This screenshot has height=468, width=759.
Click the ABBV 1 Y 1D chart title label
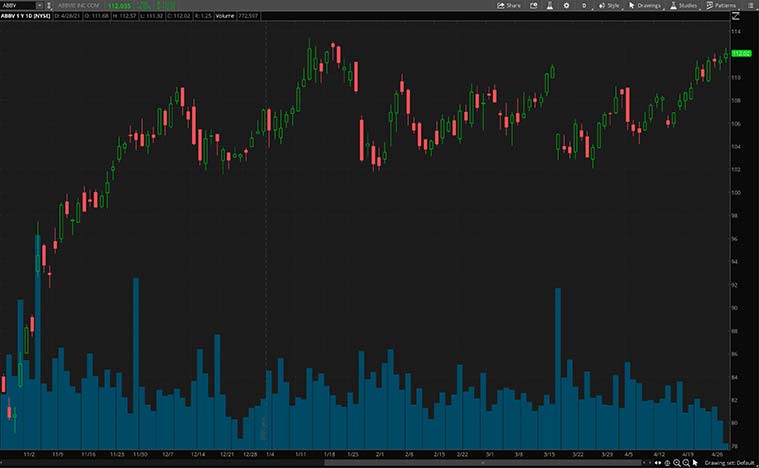pos(26,16)
